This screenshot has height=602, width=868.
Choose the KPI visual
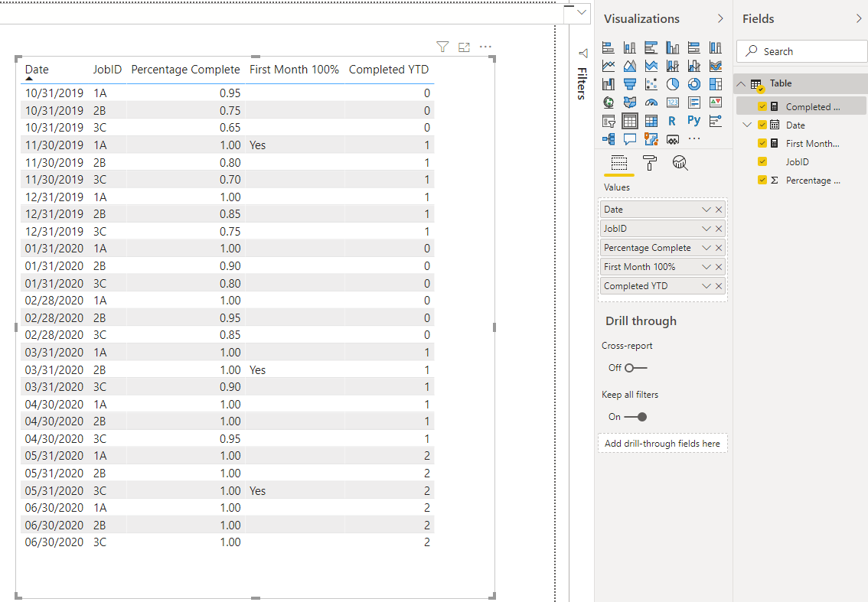coord(715,103)
